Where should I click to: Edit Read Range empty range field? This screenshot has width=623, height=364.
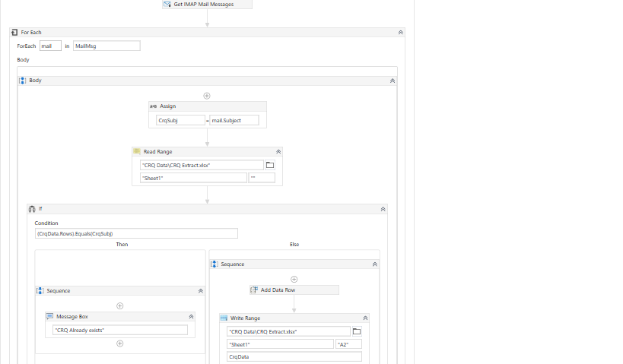click(262, 178)
